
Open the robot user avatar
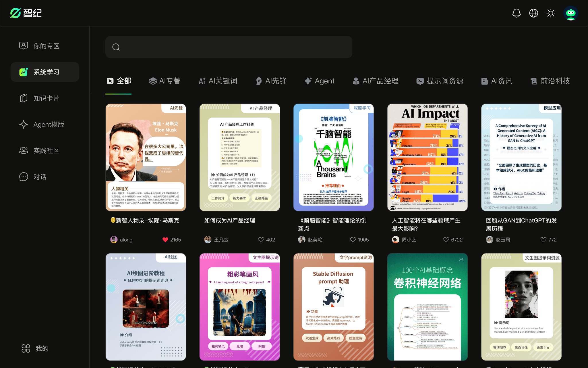(570, 13)
